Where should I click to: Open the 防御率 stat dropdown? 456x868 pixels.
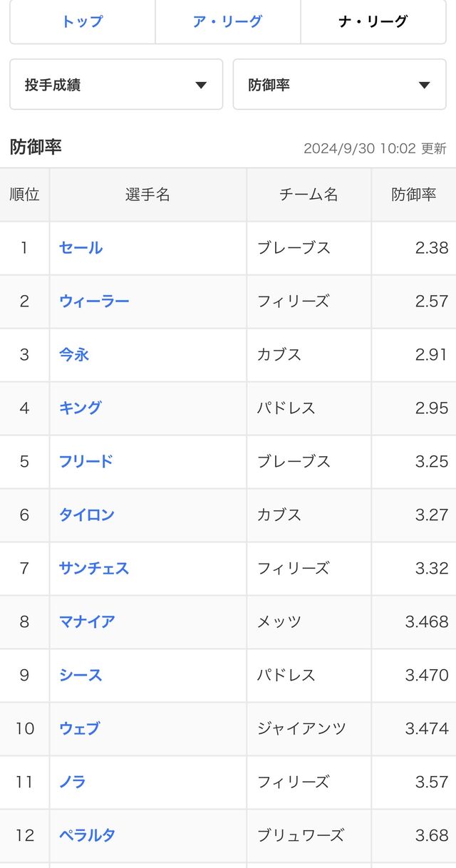click(340, 85)
